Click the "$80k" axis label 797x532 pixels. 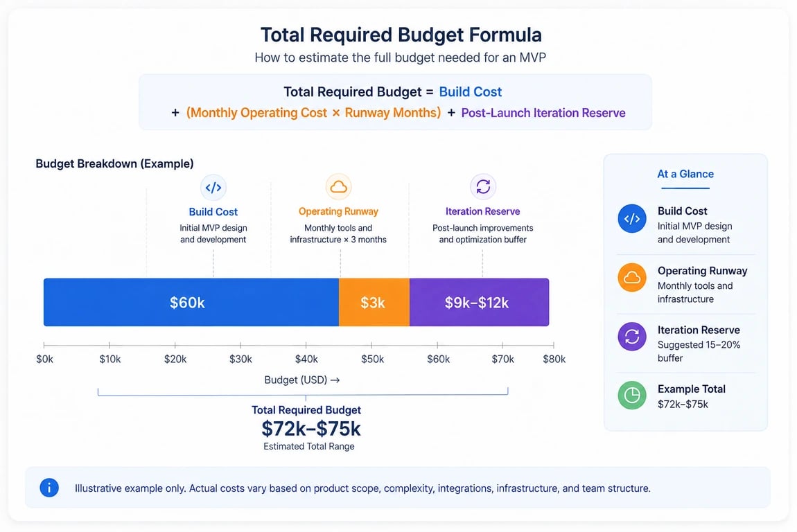click(554, 360)
